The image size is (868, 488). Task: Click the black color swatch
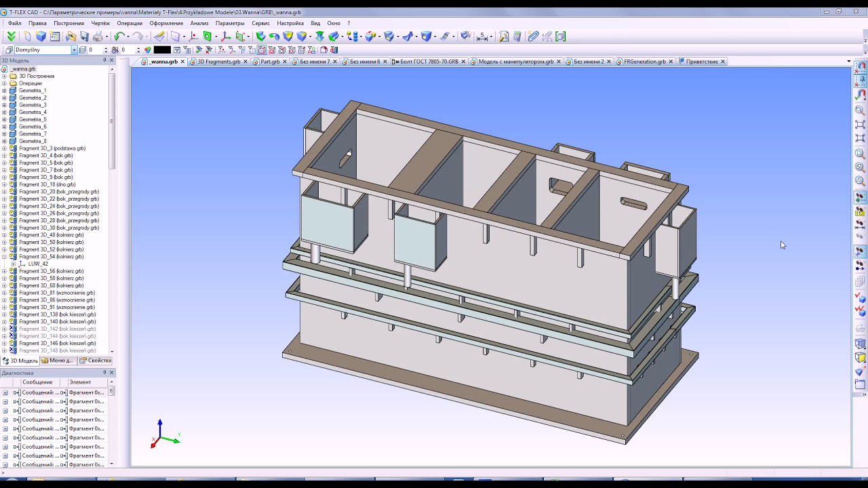pyautogui.click(x=162, y=49)
